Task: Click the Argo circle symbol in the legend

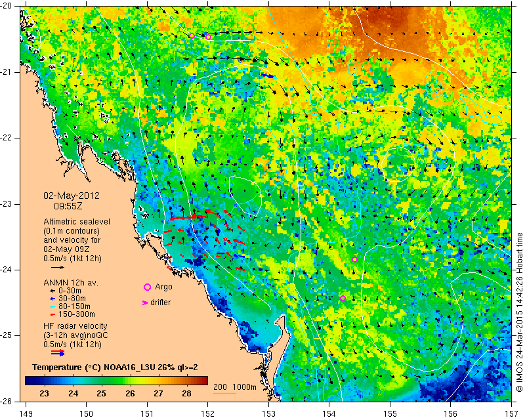Action: click(x=147, y=287)
